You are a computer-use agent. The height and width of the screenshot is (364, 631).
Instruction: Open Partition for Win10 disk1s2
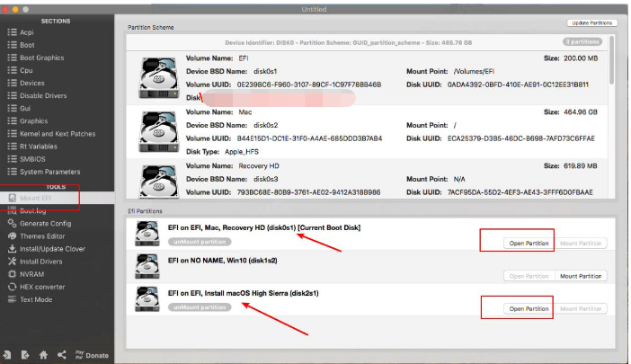tap(529, 276)
